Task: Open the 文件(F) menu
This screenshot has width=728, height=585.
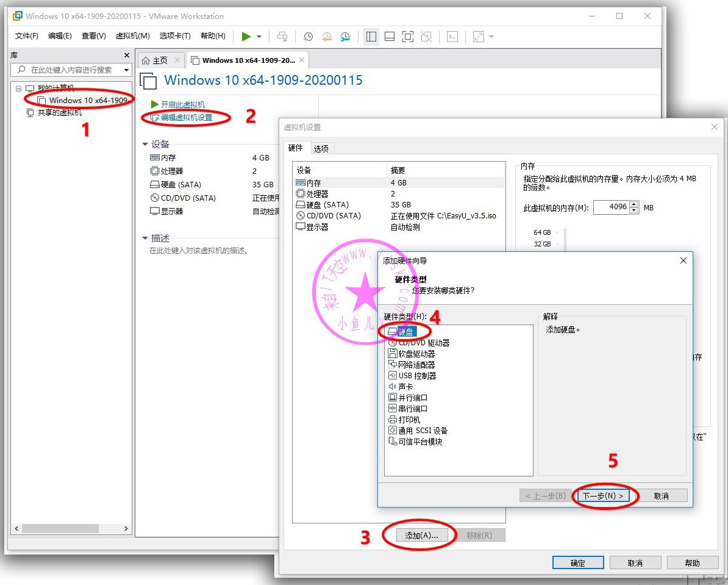Action: click(26, 36)
